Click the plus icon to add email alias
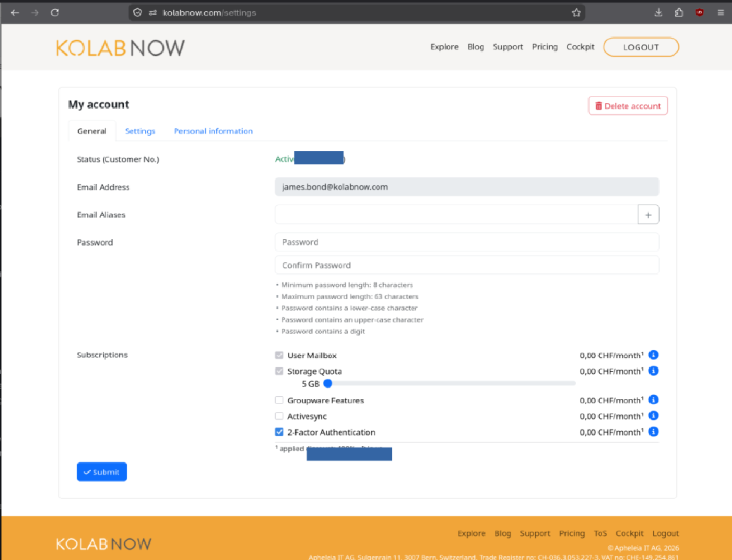 (648, 215)
